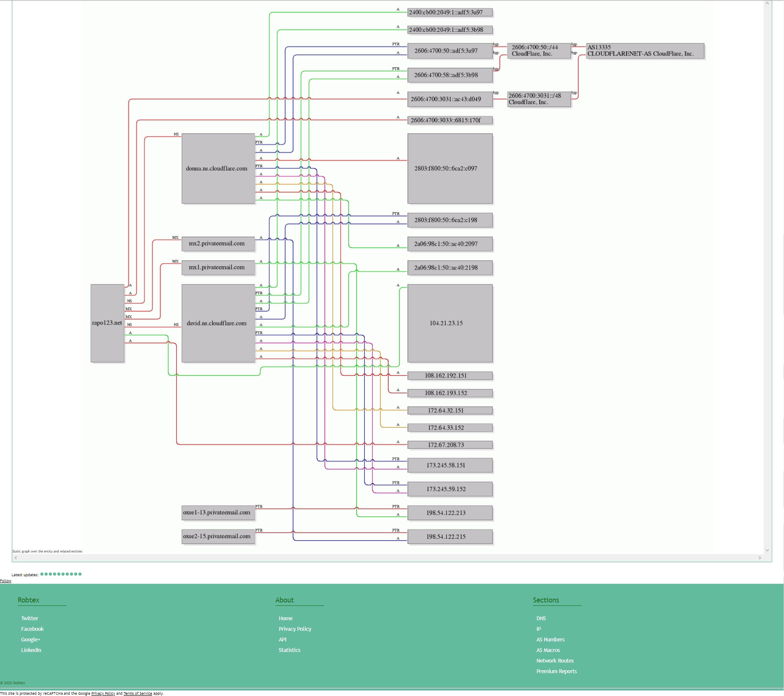Open the Network Routes link
784x696 pixels.
click(x=555, y=661)
